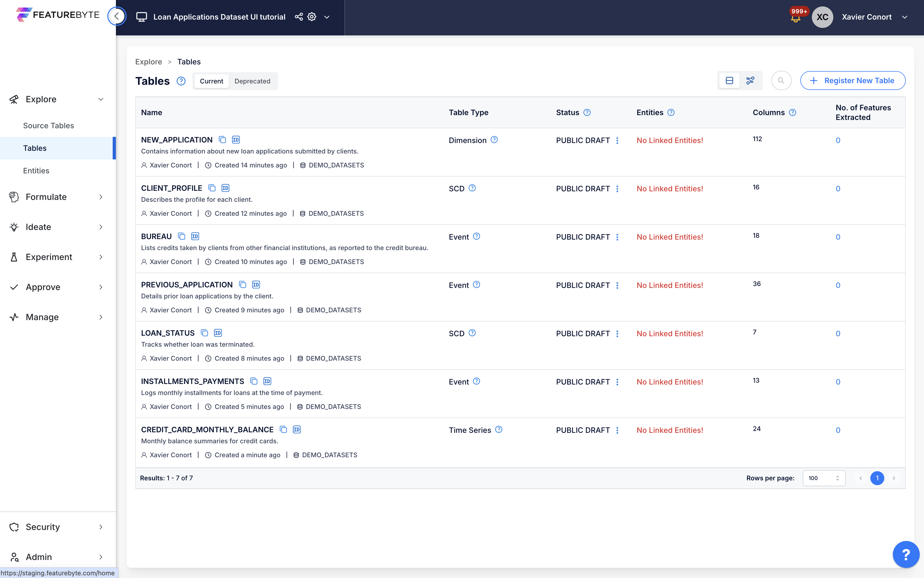Open the table search magnifier
The image size is (924, 578).
[x=781, y=81]
